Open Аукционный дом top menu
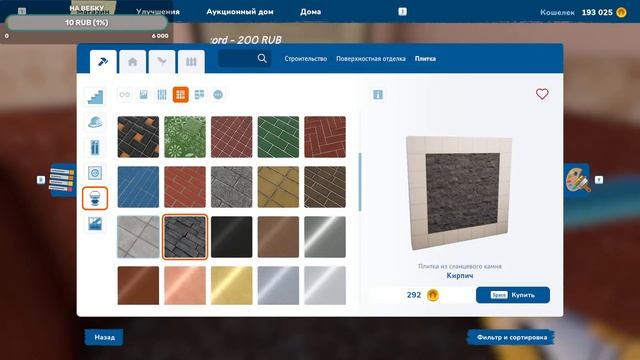Image resolution: width=640 pixels, height=360 pixels. [x=240, y=12]
